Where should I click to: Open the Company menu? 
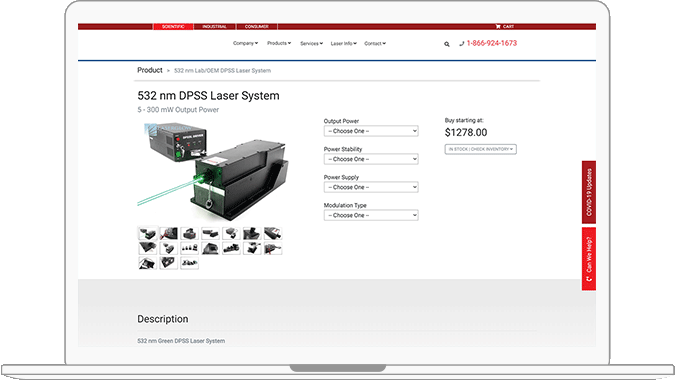pyautogui.click(x=245, y=43)
